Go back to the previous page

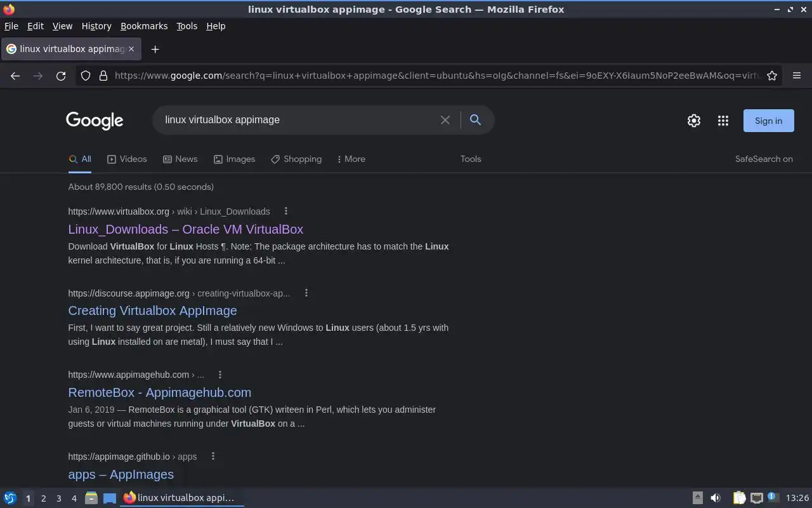click(x=15, y=76)
